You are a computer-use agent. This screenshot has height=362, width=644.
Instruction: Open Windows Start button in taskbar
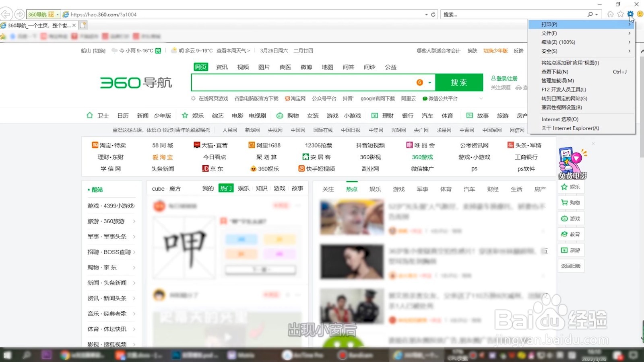[x=7, y=355]
